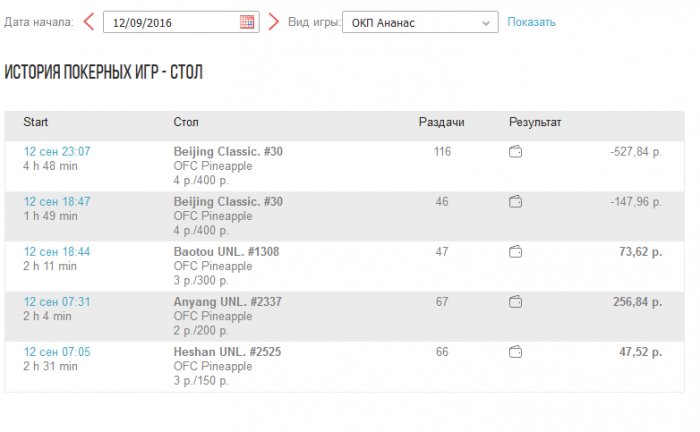
Task: Click the previous date arrow
Action: pyautogui.click(x=88, y=22)
